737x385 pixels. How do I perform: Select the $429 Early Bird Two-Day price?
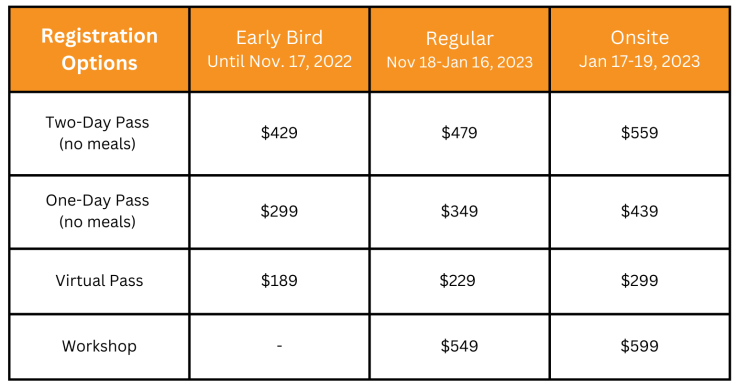pyautogui.click(x=279, y=133)
